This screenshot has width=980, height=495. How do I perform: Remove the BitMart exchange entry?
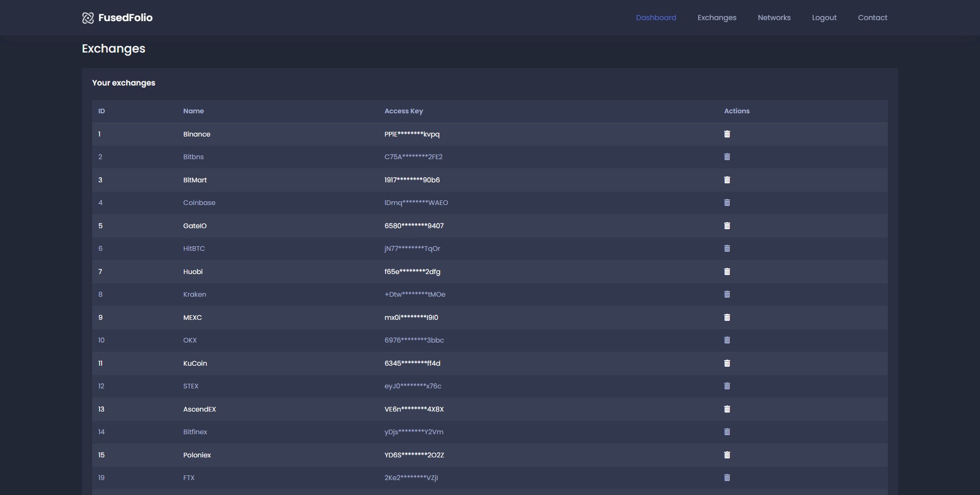point(727,180)
